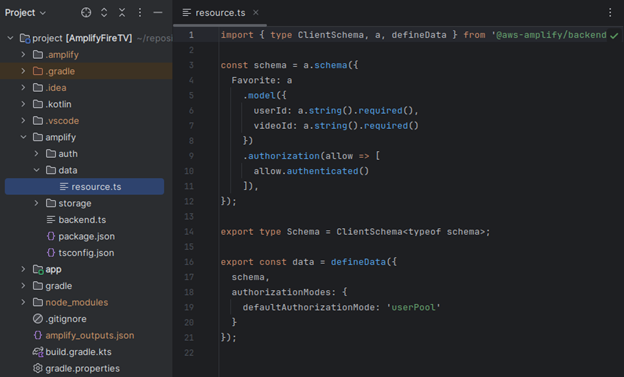
Task: Collapse the amplify folder
Action: (x=23, y=137)
